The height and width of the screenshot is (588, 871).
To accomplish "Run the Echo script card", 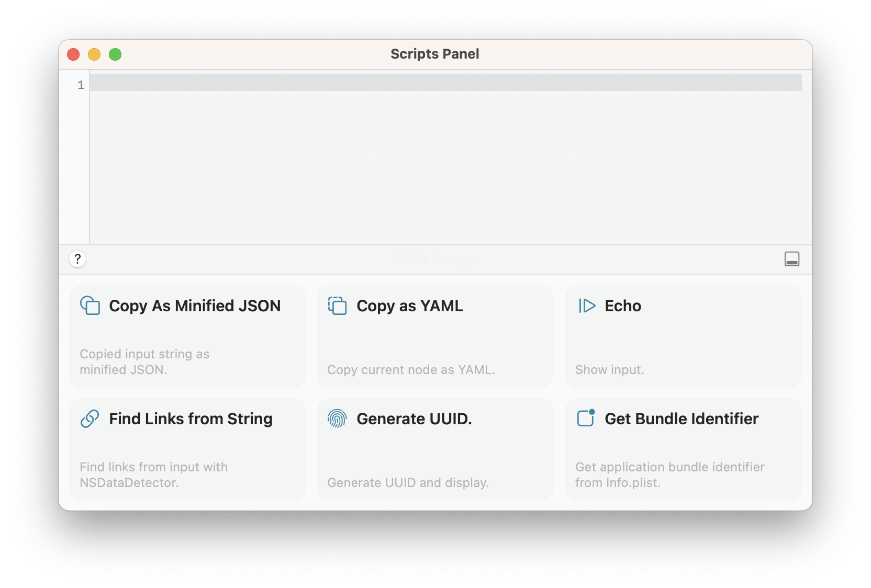I will [682, 336].
